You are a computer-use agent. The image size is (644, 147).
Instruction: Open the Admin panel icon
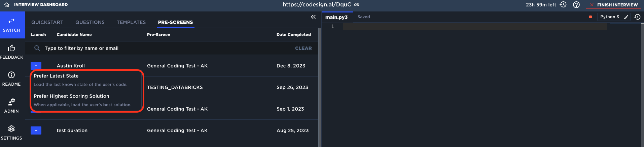tap(11, 102)
